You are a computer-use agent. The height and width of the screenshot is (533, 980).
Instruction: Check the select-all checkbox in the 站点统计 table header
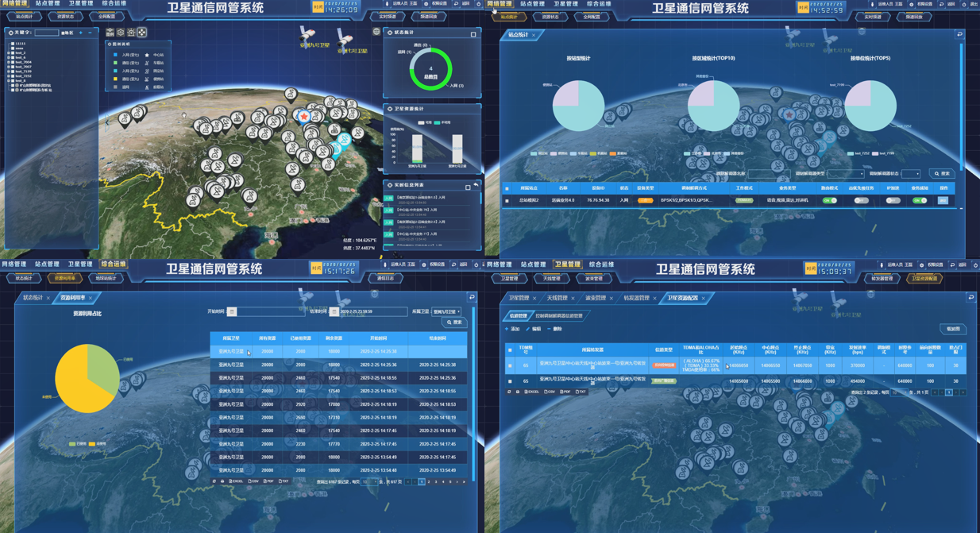[x=507, y=188]
